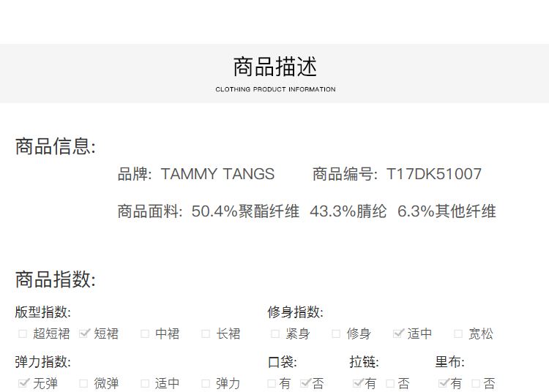Screen dimensions: 549x392
Task: Check the 宽松 checkbox
Action: click(458, 333)
